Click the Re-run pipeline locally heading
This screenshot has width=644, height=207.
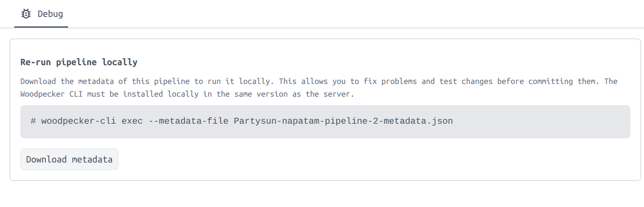point(79,62)
